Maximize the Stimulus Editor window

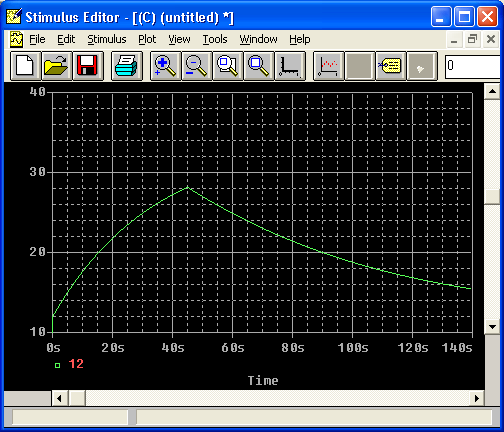click(465, 16)
